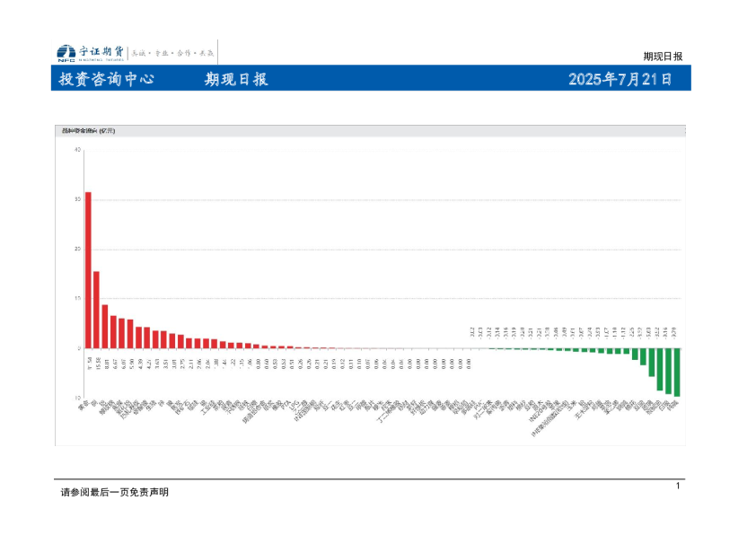Click the chart title above the plot
Screen dimensions: 756x535
pos(88,131)
